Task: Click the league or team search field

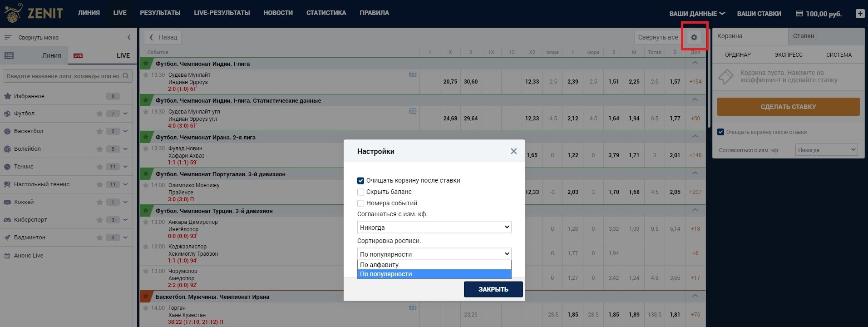Action: pos(64,76)
